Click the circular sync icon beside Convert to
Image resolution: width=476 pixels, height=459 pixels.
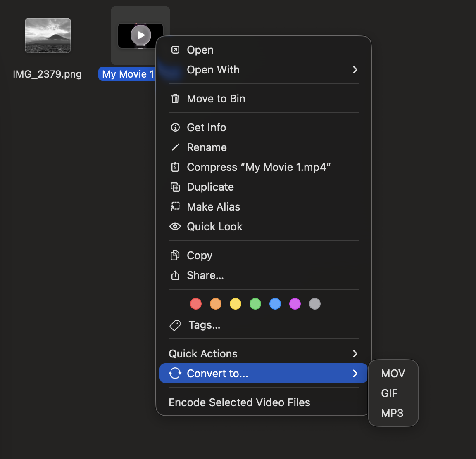pyautogui.click(x=175, y=373)
